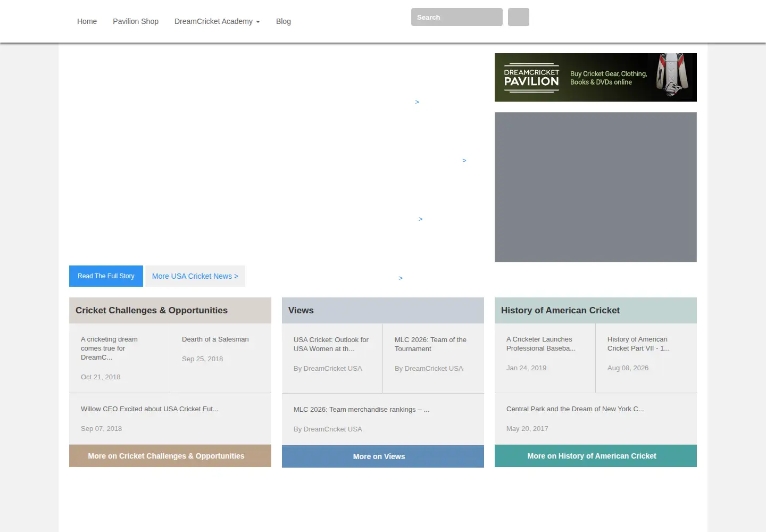Open 'A cricketing dream comes true' article
This screenshot has width=766, height=532.
(x=109, y=348)
